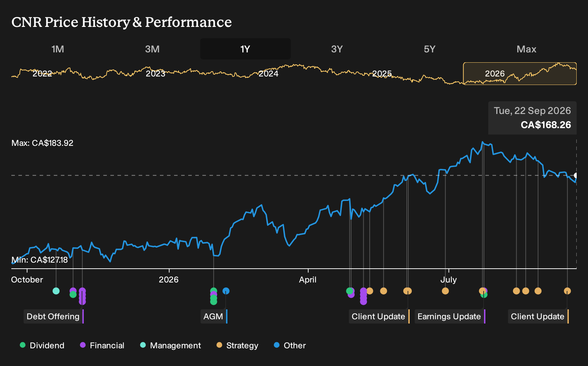The image size is (588, 366).
Task: Show the Max price history
Action: (526, 49)
